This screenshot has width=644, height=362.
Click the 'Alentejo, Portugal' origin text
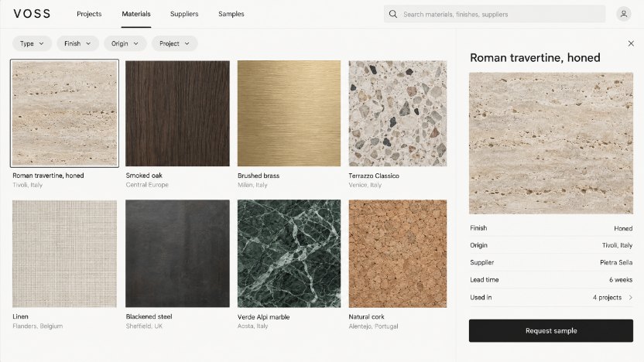(373, 326)
